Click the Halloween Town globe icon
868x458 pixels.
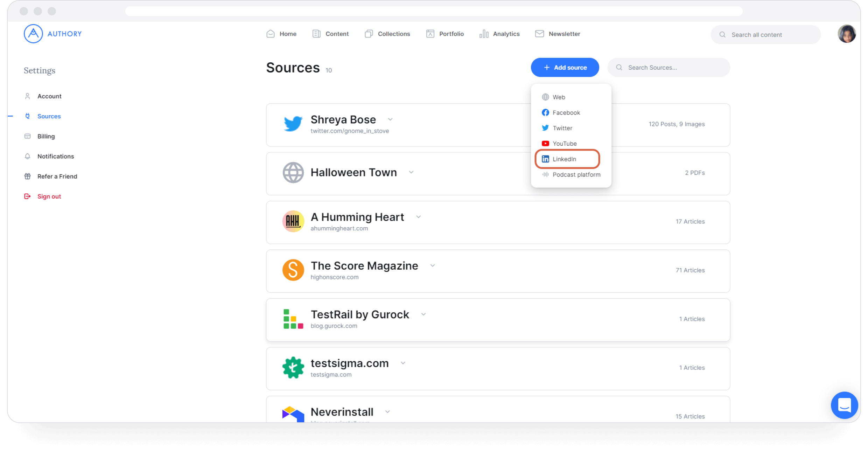293,172
